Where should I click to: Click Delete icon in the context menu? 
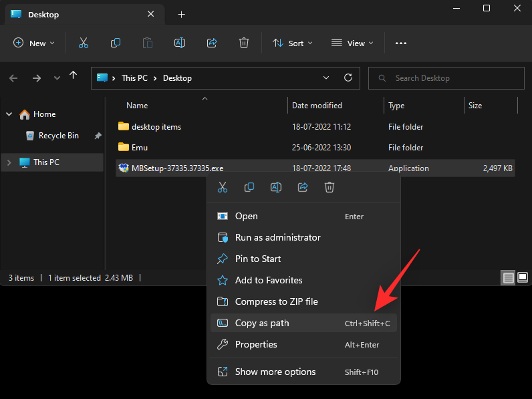(329, 188)
